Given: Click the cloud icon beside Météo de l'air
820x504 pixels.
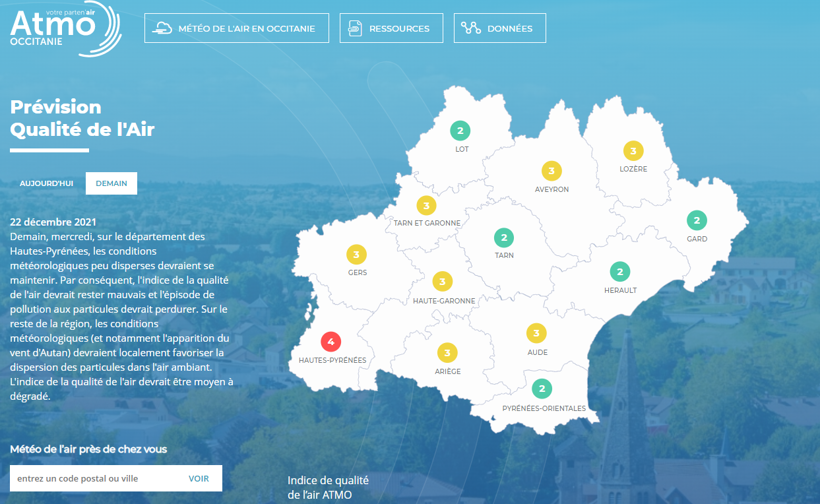Looking at the screenshot, I should coord(162,28).
